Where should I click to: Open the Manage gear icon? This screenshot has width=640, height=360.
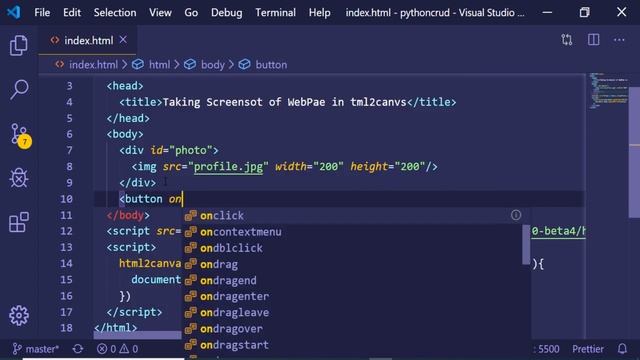tap(19, 315)
